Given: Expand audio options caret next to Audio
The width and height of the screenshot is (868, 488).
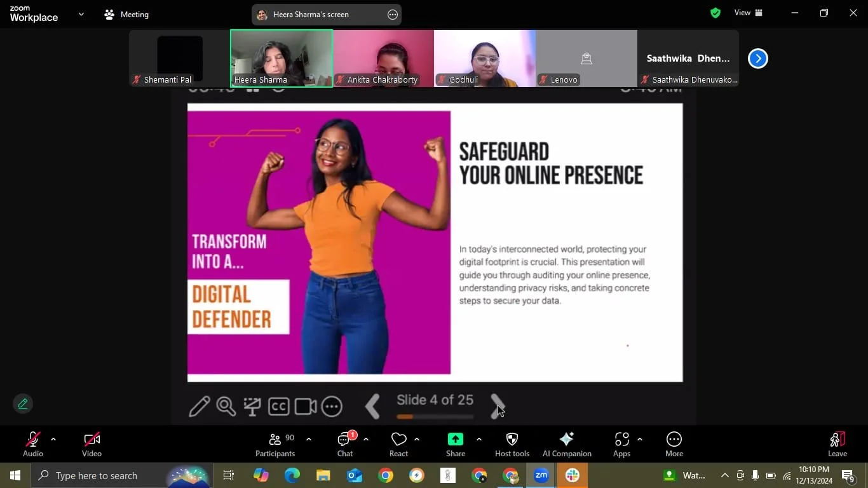Looking at the screenshot, I should (53, 439).
